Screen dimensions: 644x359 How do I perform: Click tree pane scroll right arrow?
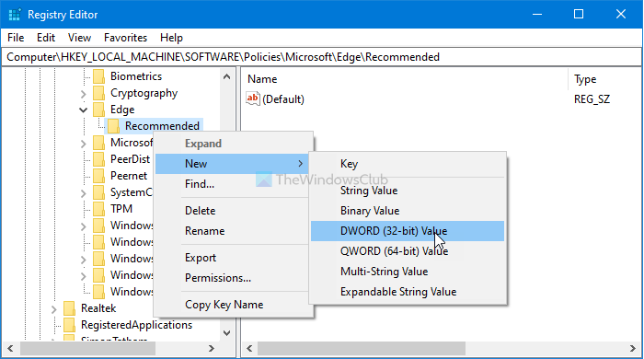point(211,349)
